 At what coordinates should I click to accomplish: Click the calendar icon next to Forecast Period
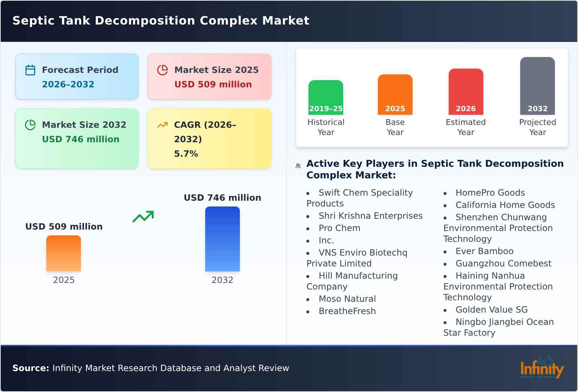click(x=30, y=70)
